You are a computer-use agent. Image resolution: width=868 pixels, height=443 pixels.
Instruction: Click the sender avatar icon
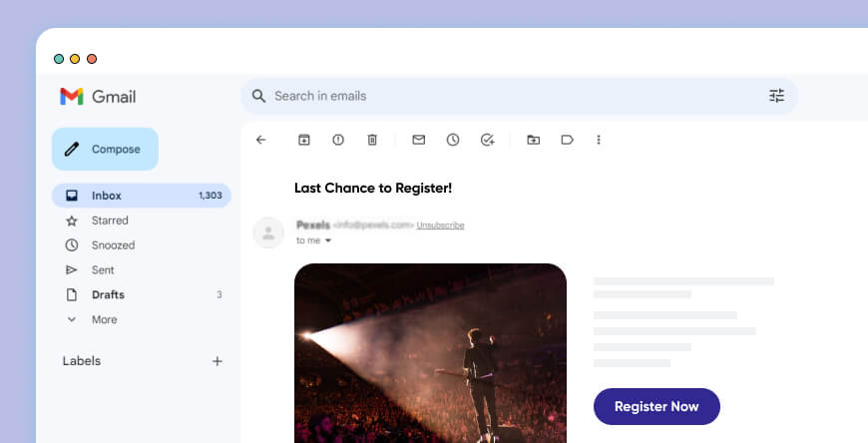click(x=268, y=232)
